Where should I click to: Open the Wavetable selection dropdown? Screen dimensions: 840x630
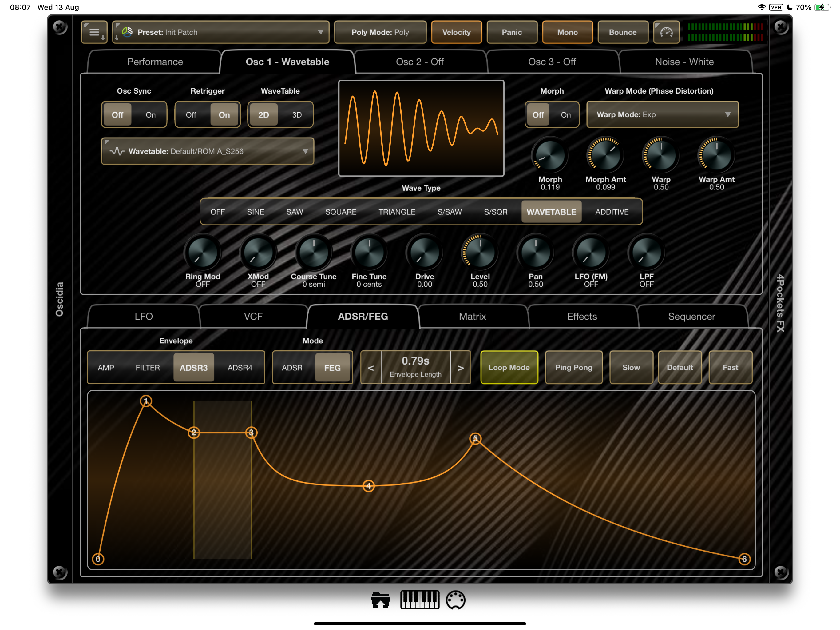207,151
